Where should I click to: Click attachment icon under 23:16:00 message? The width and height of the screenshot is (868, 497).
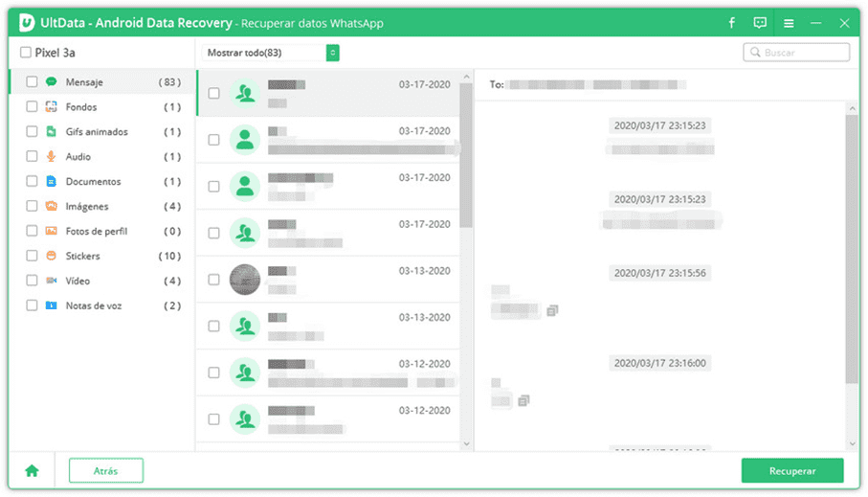pyautogui.click(x=523, y=400)
